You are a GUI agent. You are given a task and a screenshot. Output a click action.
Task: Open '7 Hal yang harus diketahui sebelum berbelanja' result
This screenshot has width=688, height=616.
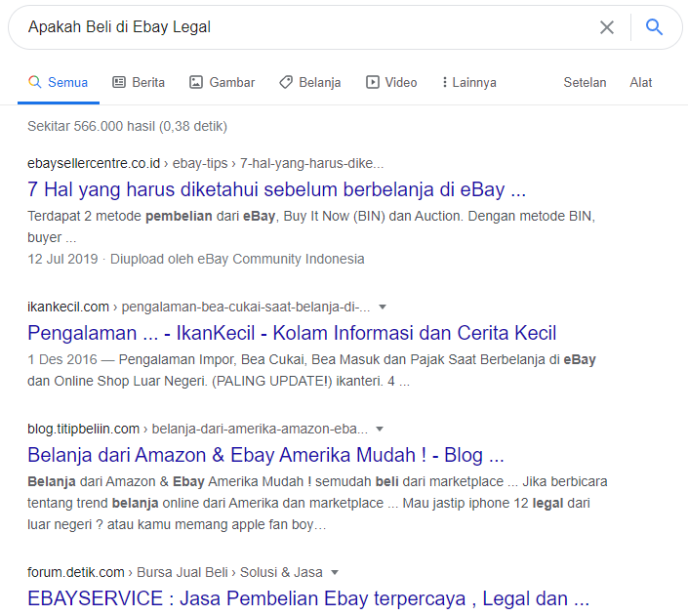coord(276,189)
